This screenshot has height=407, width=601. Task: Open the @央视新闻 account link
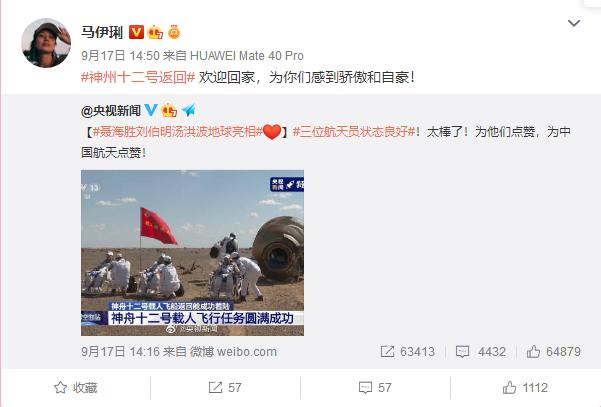tap(111, 111)
